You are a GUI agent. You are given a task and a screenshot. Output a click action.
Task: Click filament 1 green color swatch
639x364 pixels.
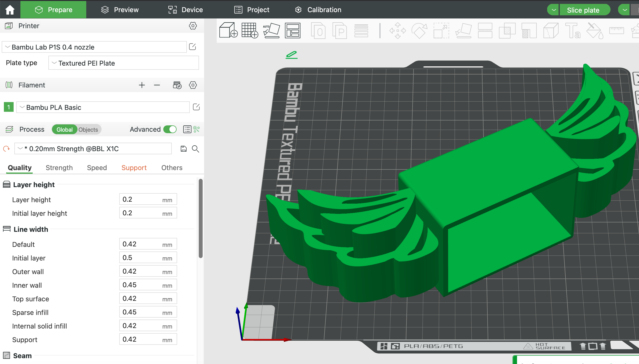point(9,107)
